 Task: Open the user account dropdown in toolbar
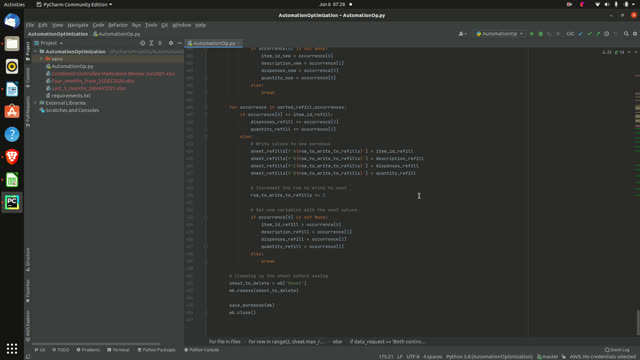pos(462,34)
